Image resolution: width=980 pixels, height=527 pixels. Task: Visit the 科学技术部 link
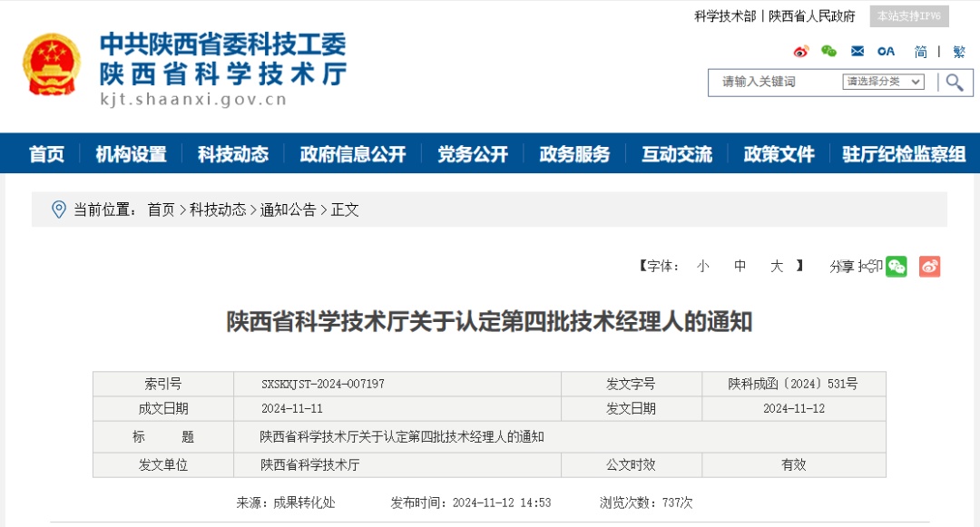click(x=725, y=16)
